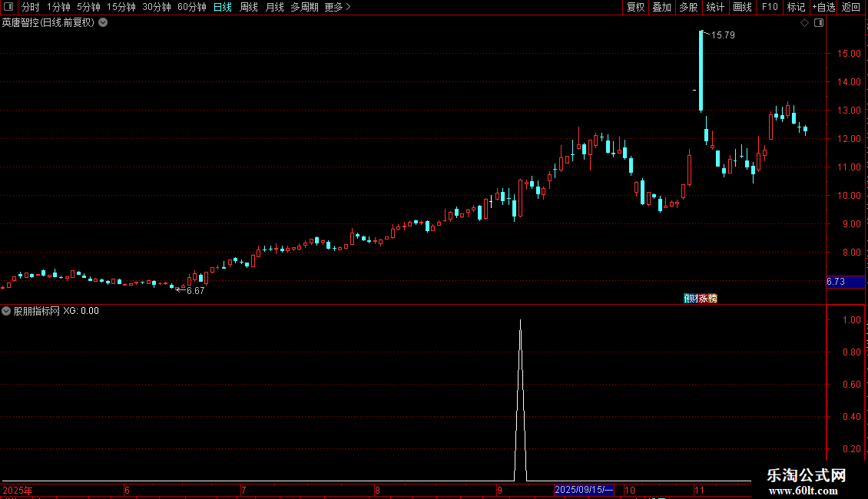Click the diamond icon above the price axis
Image resolution: width=868 pixels, height=499 pixels.
[805, 23]
